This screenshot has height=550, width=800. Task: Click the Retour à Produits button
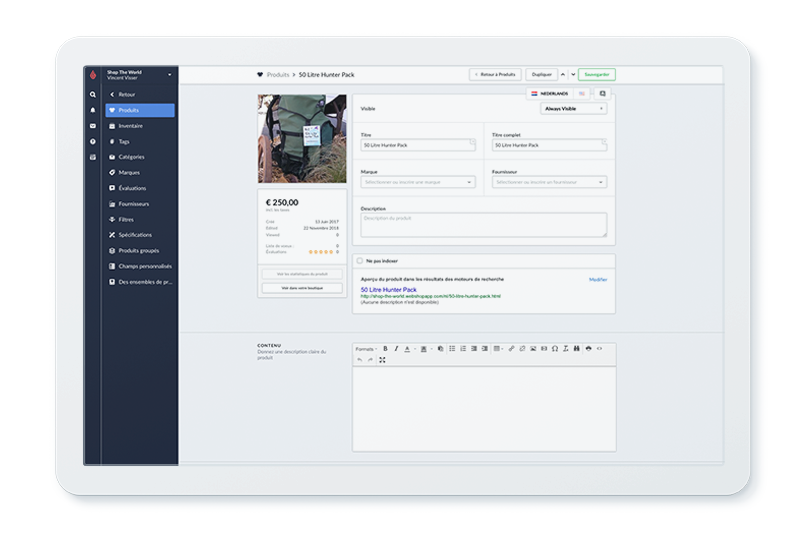coord(495,74)
